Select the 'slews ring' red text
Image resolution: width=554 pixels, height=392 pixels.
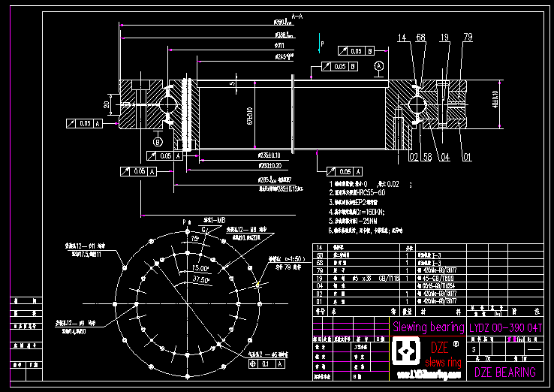point(444,362)
